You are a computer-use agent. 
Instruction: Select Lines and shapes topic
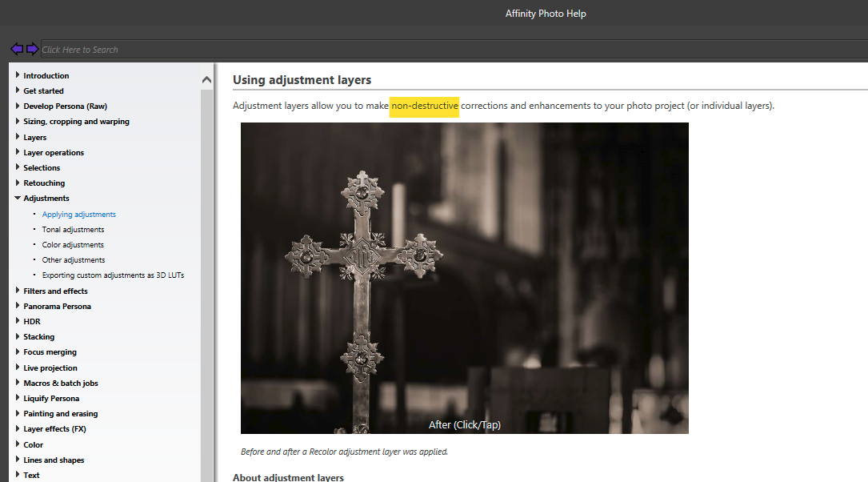coord(54,460)
